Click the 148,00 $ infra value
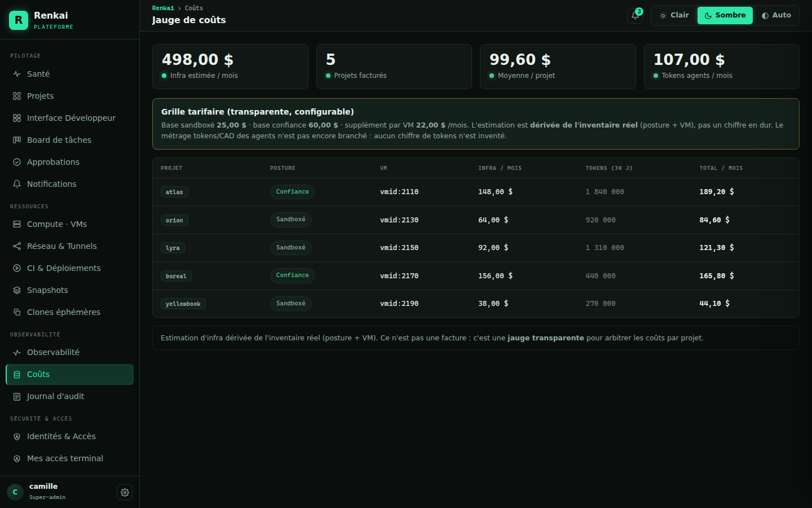Viewport: 812px width, 508px height. (496, 192)
